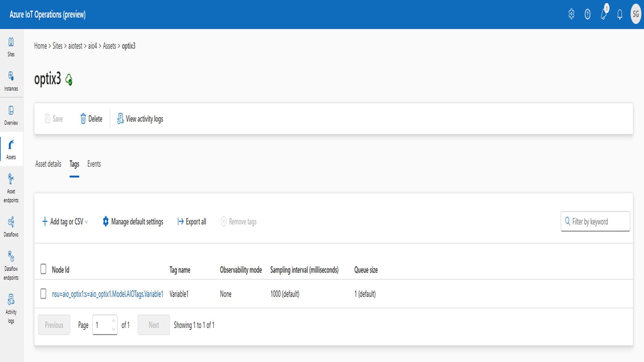The height and width of the screenshot is (362, 644).
Task: Click Export all
Action: [x=192, y=221]
